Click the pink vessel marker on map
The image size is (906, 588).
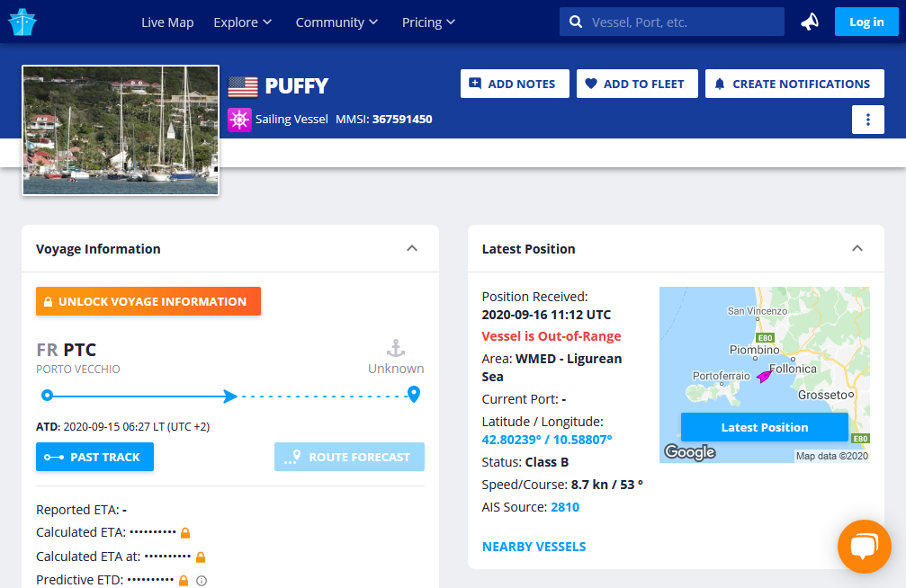(x=765, y=376)
